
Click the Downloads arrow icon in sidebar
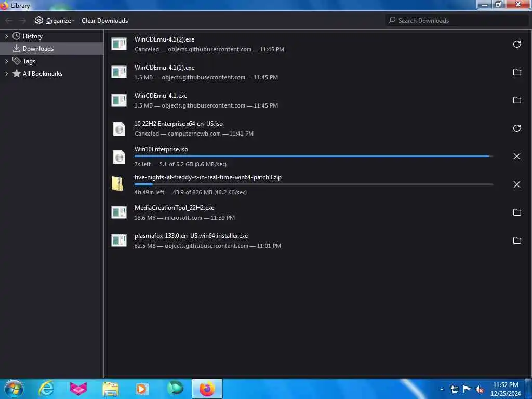[16, 48]
